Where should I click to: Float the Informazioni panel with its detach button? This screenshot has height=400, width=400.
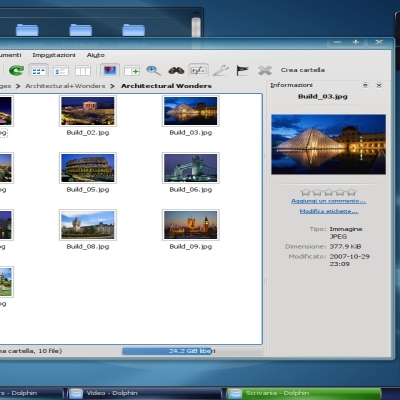365,85
